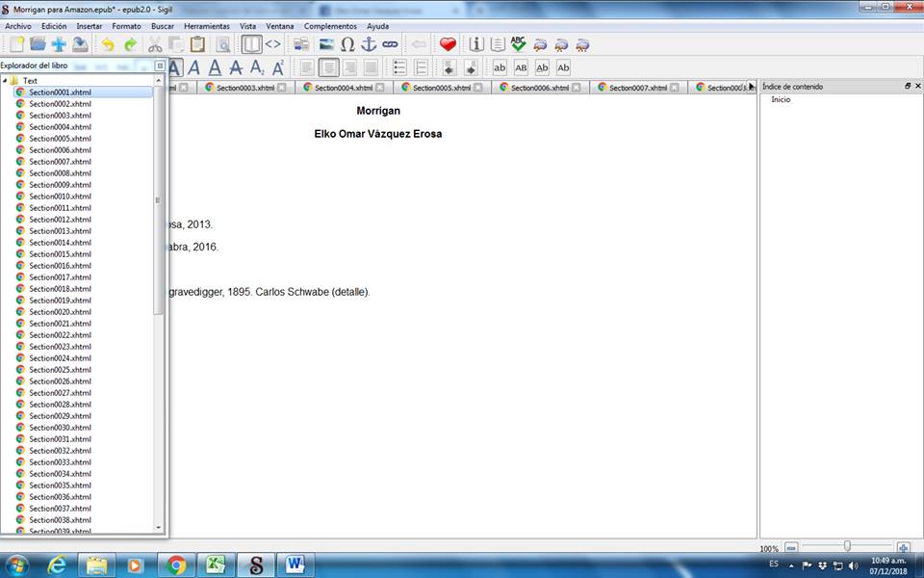Toggle center text alignment
The width and height of the screenshot is (924, 578).
click(x=328, y=67)
